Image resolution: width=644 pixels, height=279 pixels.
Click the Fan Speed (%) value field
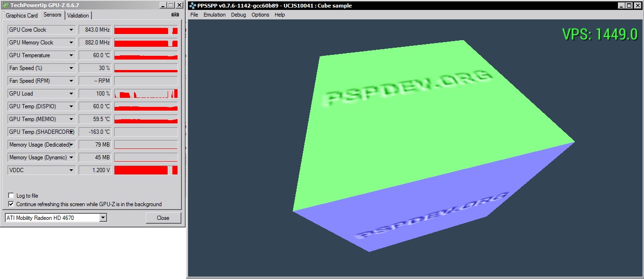(x=95, y=68)
